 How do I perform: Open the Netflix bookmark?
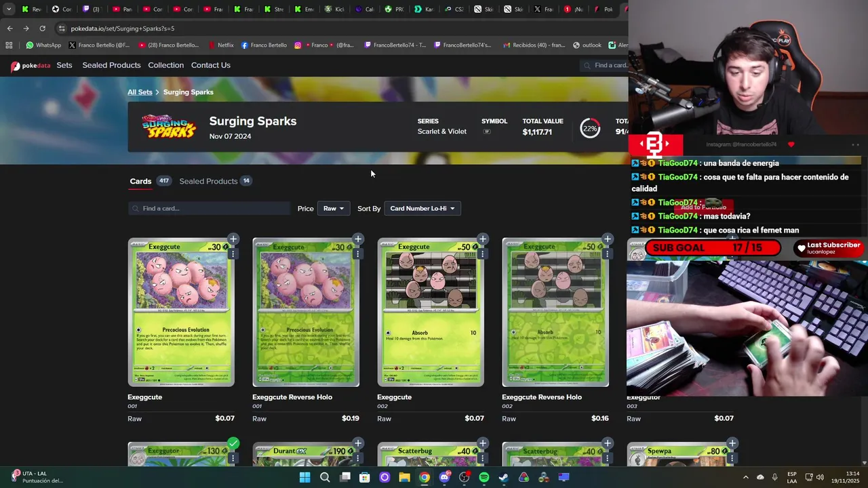[x=220, y=45]
